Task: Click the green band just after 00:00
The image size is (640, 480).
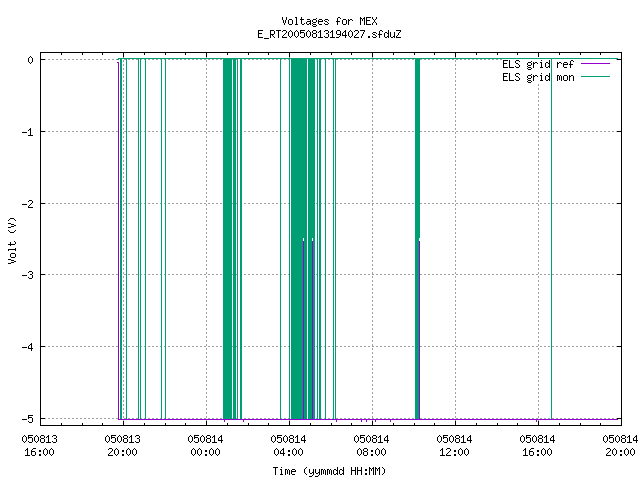Action: tap(227, 239)
